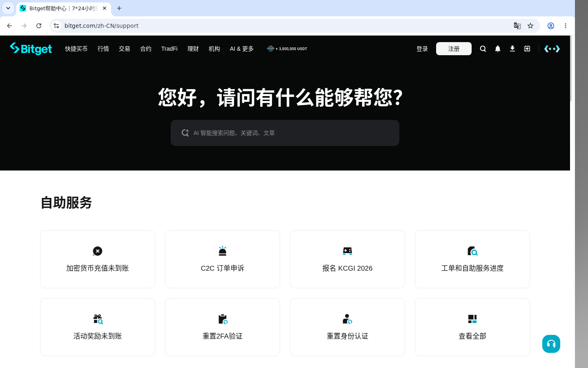Click the 报名 KCGI 2026 gamepad icon
This screenshot has width=588, height=368.
(347, 251)
